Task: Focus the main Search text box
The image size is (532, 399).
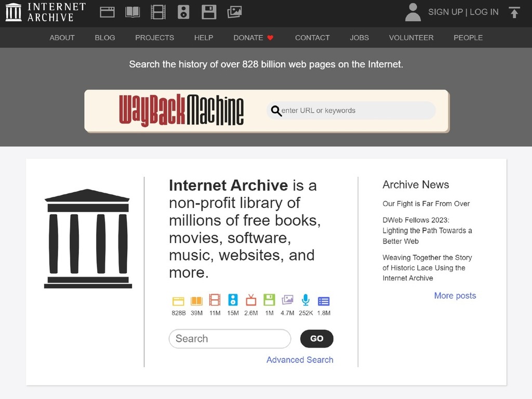Action: pos(230,339)
